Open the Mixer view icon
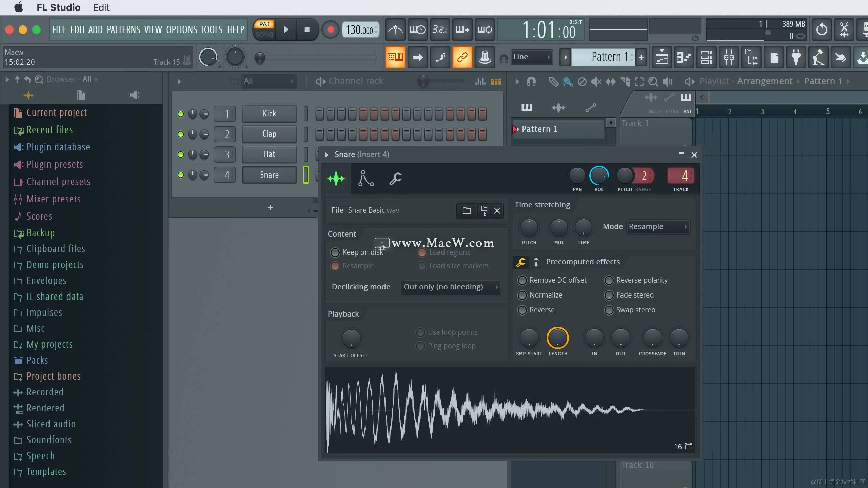Viewport: 868px width, 488px height. pyautogui.click(x=729, y=57)
